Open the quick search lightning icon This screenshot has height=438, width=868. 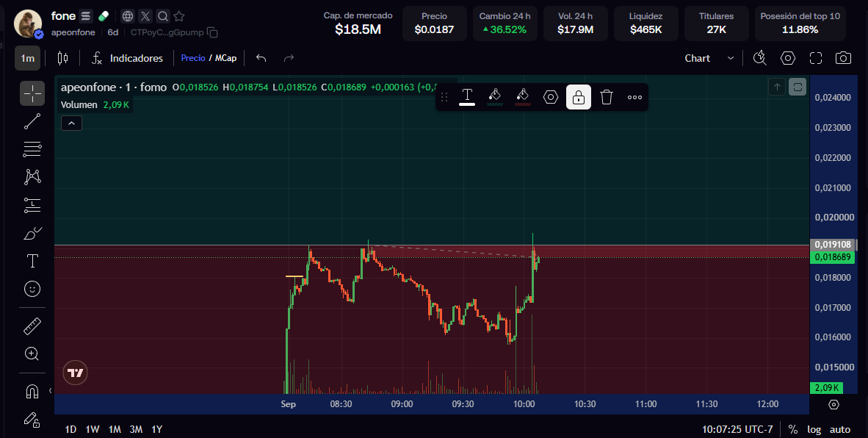pyautogui.click(x=760, y=58)
